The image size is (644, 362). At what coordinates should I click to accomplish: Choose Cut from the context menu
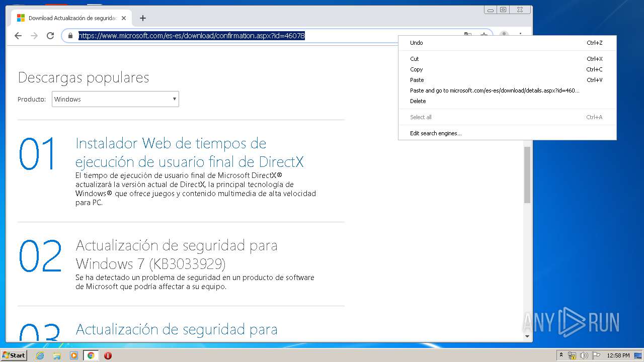(x=507, y=59)
